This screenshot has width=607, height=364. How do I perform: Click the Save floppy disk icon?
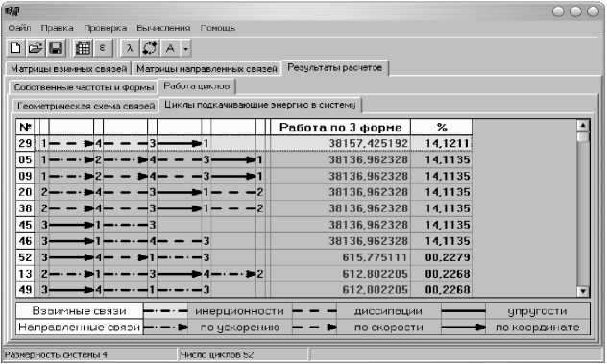click(x=56, y=48)
